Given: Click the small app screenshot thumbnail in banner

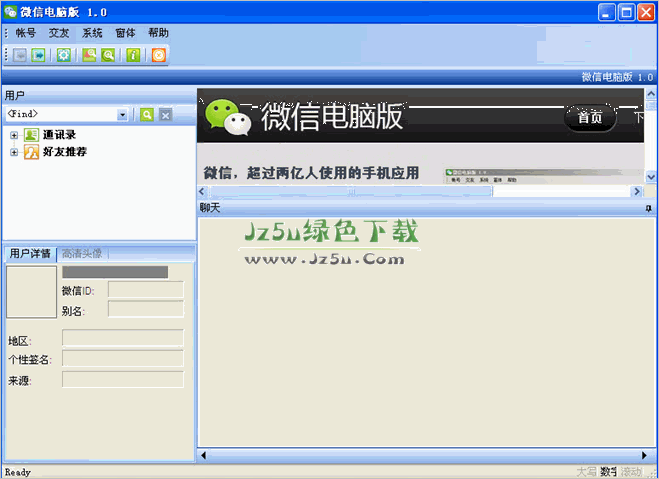Looking at the screenshot, I should pos(544,176).
